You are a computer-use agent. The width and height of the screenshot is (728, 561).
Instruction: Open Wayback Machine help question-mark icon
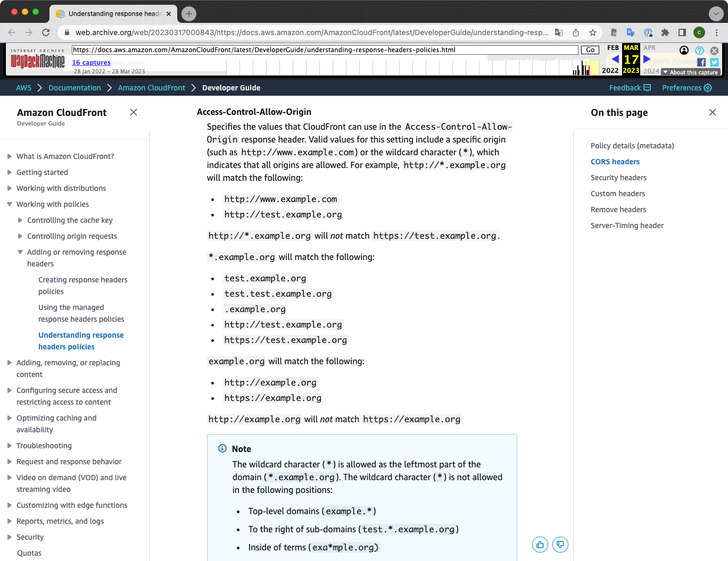[699, 51]
